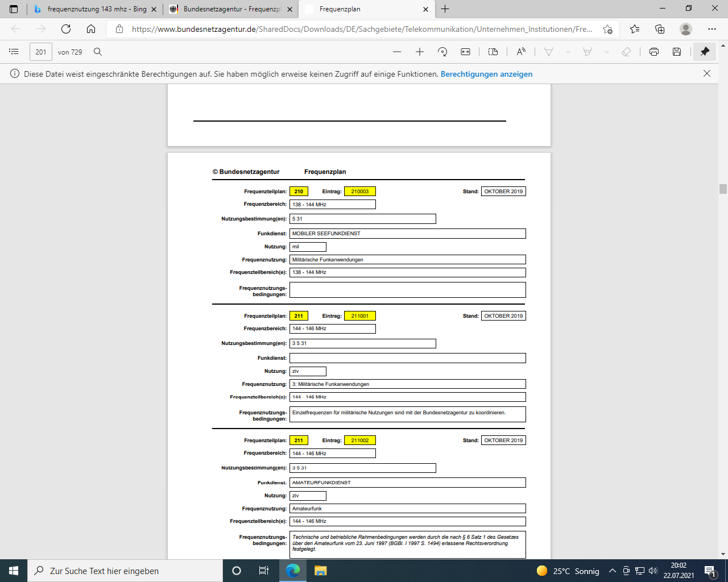
Task: Expand the draw tool options arrow
Action: [568, 52]
